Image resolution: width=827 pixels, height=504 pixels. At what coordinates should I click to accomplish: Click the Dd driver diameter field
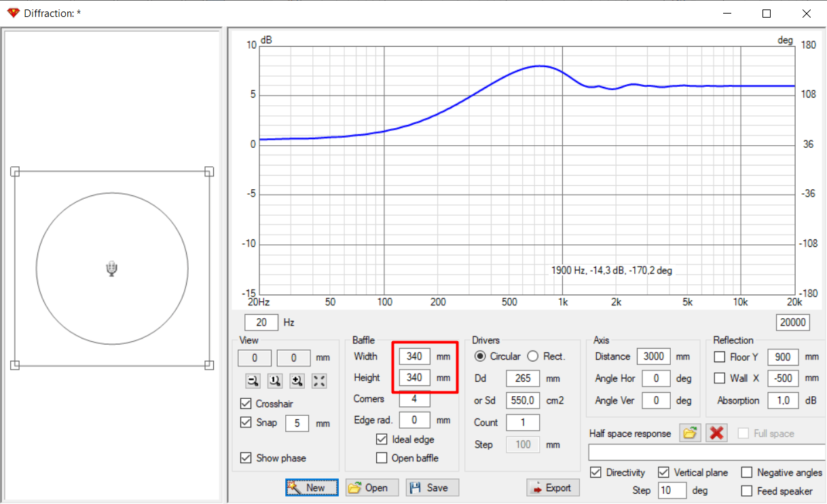(523, 379)
